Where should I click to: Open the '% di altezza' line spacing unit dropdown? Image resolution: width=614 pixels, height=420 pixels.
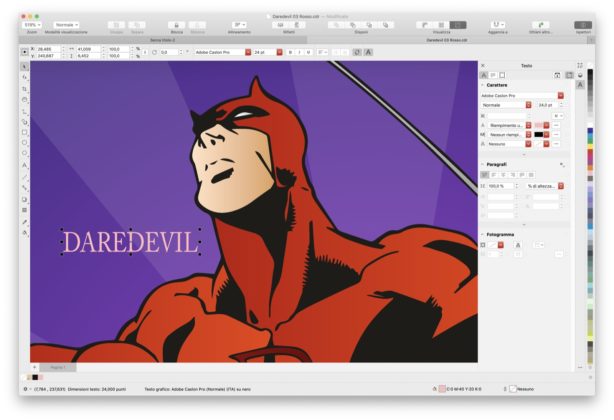click(561, 186)
